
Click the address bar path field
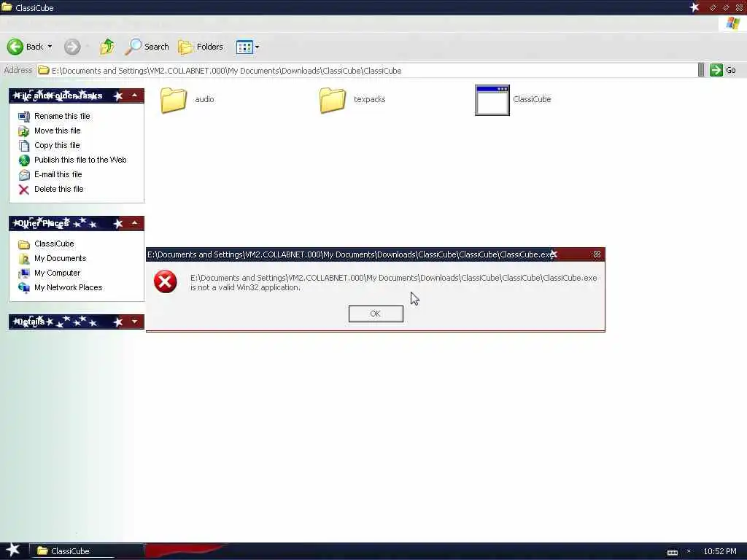pos(367,71)
